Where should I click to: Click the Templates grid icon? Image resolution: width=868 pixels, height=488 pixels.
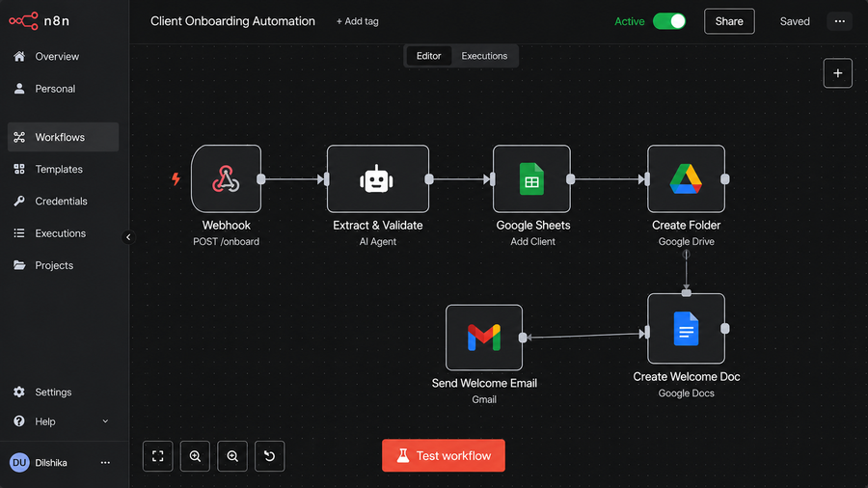pyautogui.click(x=19, y=170)
